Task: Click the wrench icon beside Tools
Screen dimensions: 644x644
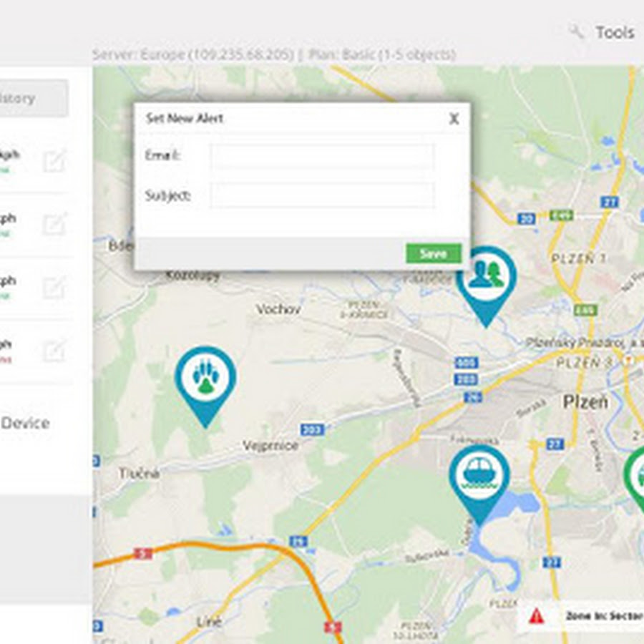Action: pyautogui.click(x=576, y=31)
